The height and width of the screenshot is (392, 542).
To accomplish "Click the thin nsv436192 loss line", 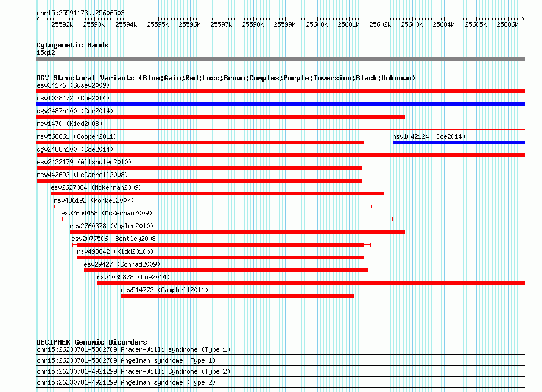I will click(213, 206).
